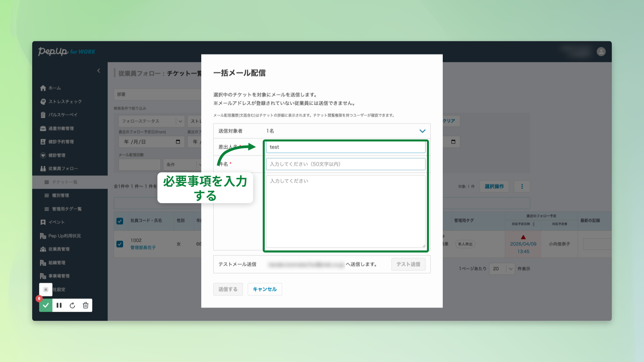644x362 pixels.
Task: Click the 差出人名 input field containing test
Action: pos(345,147)
